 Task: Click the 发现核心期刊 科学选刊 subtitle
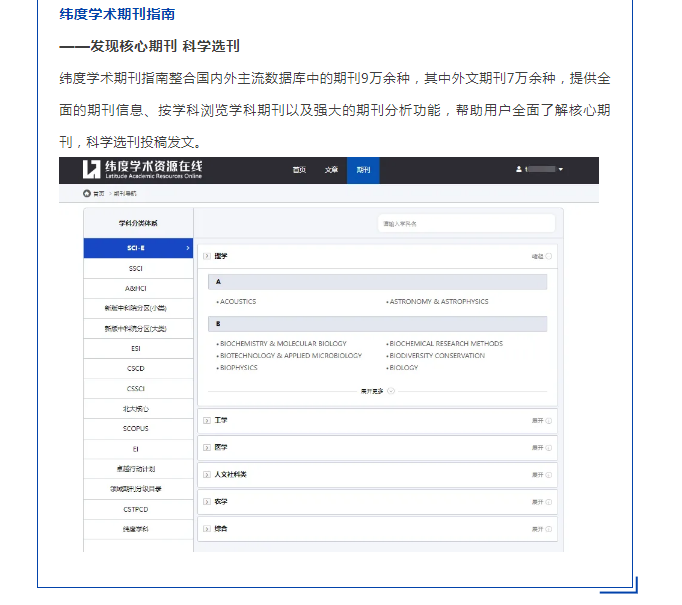(165, 46)
